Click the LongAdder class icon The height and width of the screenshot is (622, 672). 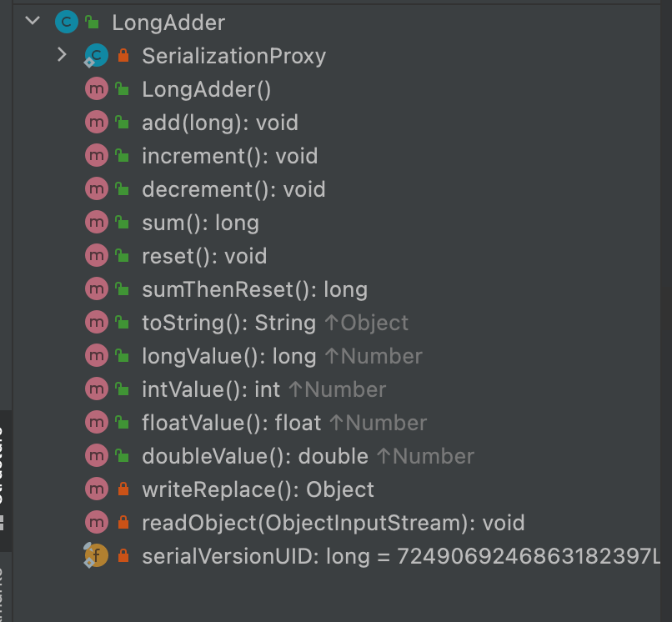67,22
